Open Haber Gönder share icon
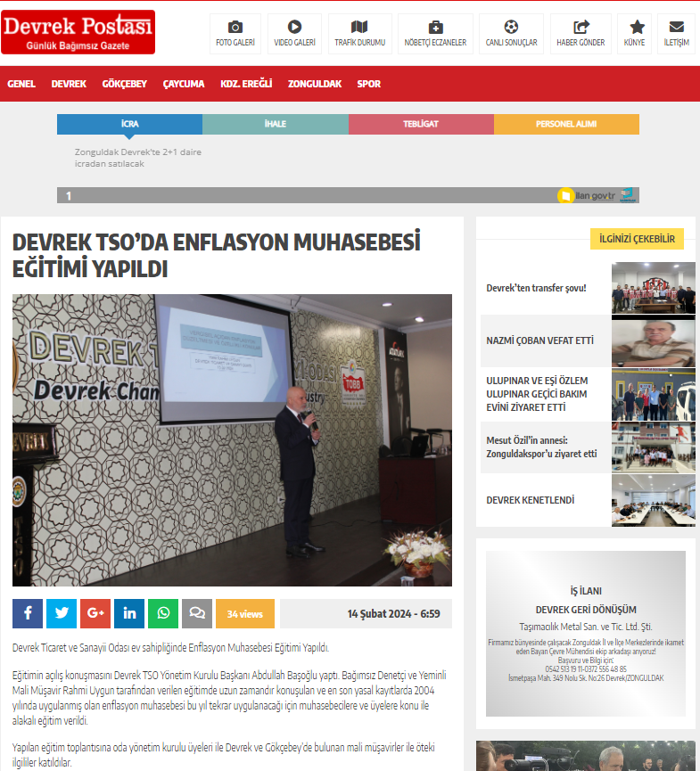Viewport: 700px width, 771px height. click(581, 27)
